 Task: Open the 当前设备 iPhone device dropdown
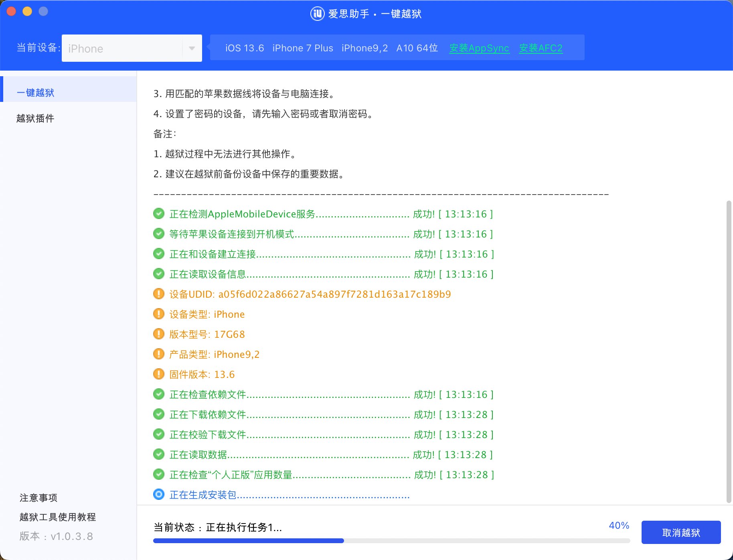pyautogui.click(x=132, y=48)
